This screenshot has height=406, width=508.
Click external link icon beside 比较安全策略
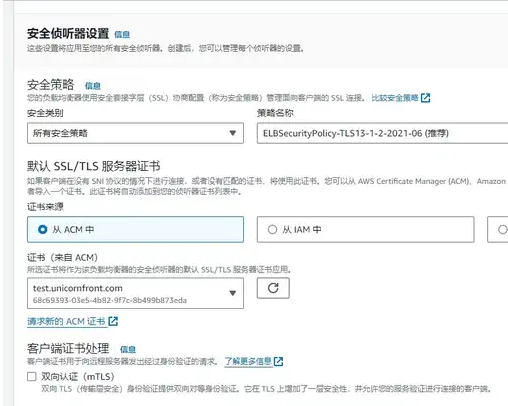pos(425,98)
